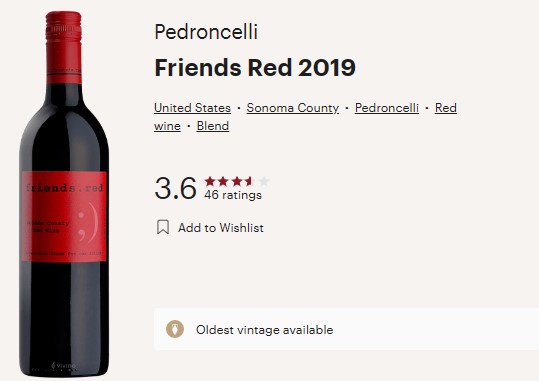Click the Pedroncelli producer heading
Screen dimensions: 539x381
[206, 32]
